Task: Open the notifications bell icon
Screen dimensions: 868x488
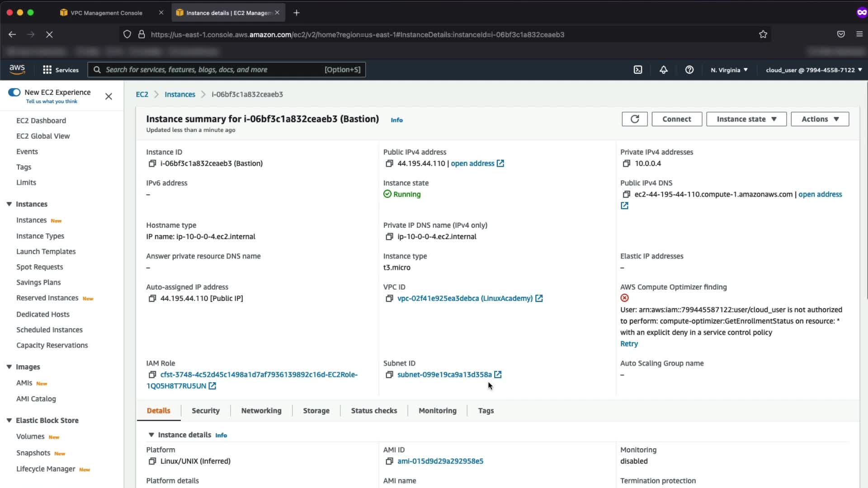Action: [663, 70]
